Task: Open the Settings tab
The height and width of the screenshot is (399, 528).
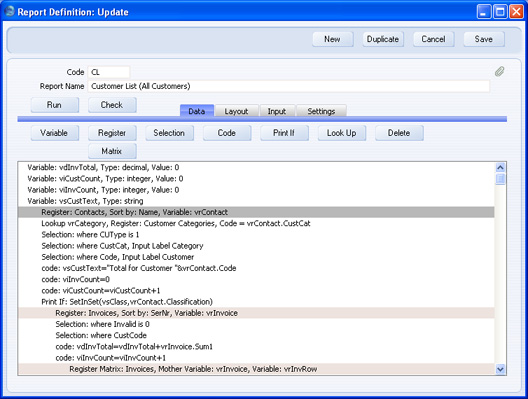Action: pos(321,111)
